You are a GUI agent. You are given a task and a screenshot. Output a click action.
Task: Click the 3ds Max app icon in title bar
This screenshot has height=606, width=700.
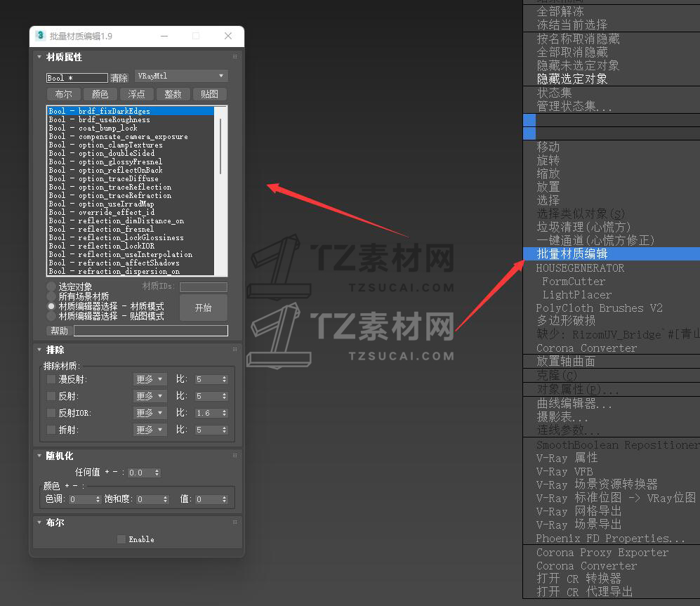click(x=41, y=36)
